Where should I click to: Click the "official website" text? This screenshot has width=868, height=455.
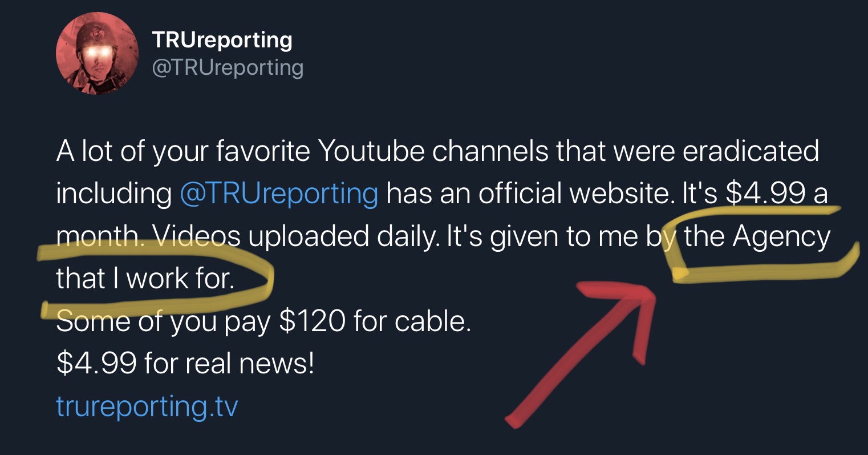pyautogui.click(x=574, y=194)
